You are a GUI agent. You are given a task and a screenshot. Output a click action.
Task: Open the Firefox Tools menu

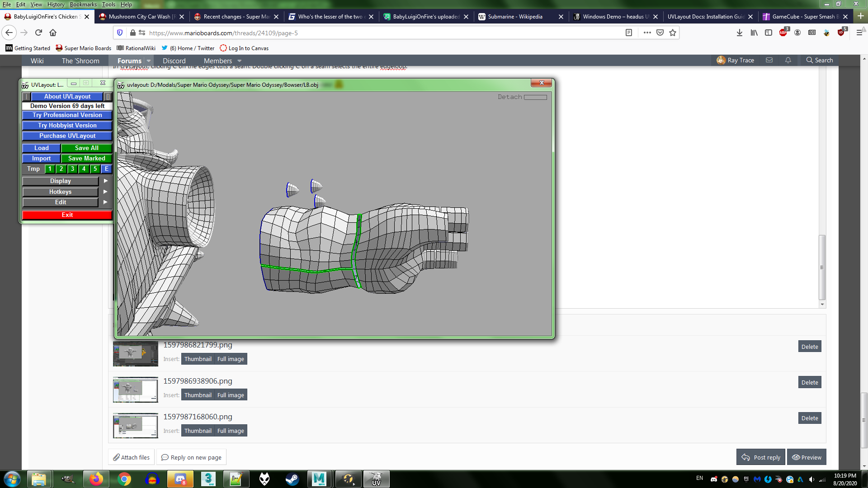click(x=108, y=4)
